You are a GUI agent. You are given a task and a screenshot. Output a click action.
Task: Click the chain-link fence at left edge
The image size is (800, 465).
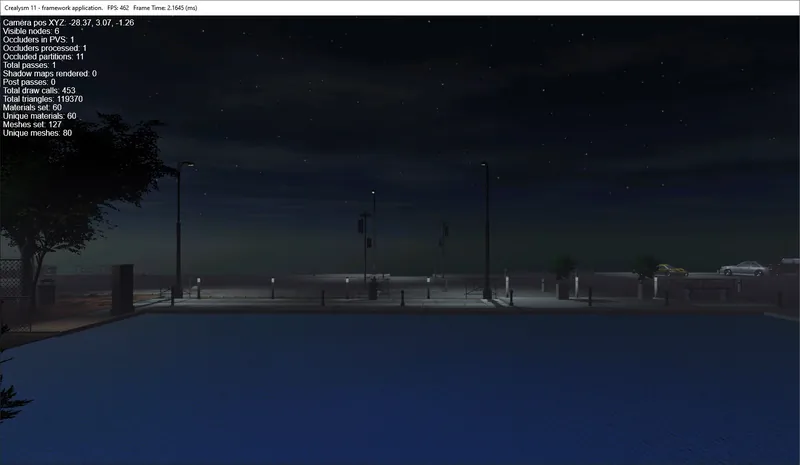11,293
